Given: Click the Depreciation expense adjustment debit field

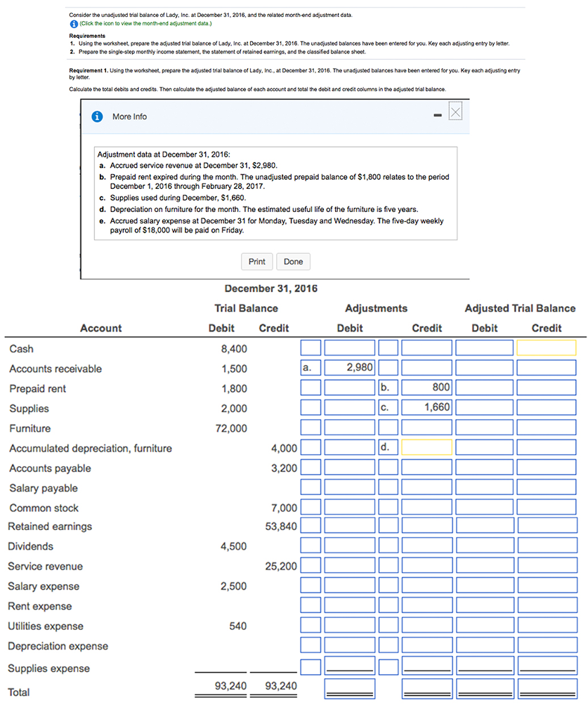Looking at the screenshot, I should tap(348, 645).
